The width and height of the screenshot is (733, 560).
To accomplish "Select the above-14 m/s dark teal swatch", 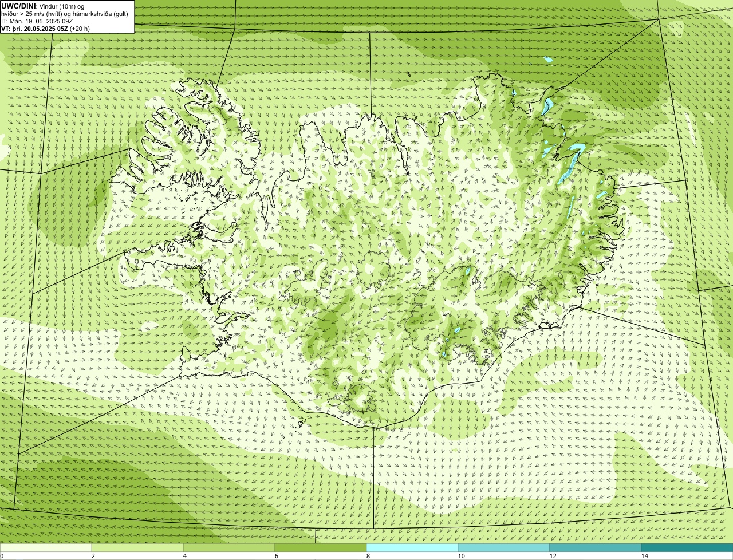I will pos(687,548).
